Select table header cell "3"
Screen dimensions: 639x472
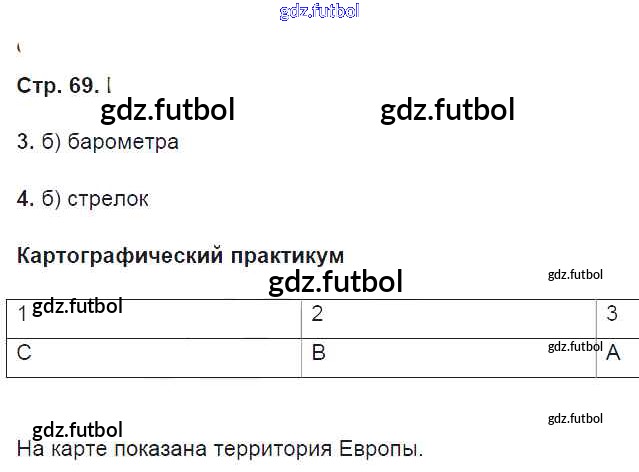coord(618,315)
